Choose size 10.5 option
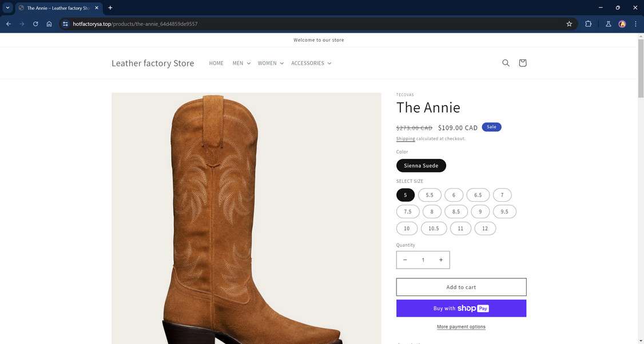Screen dimensions: 644x344 [434, 229]
